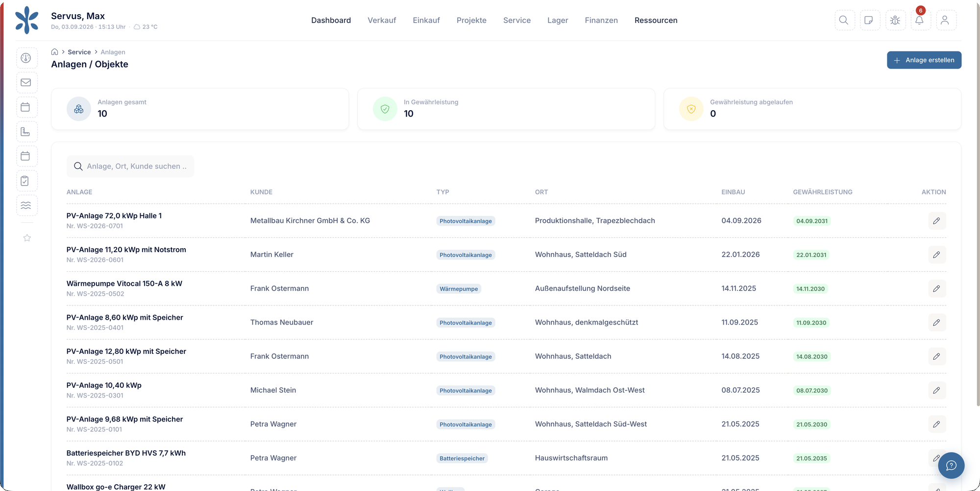Click the home breadcrumb icon
The height and width of the screenshot is (491, 980).
click(55, 52)
